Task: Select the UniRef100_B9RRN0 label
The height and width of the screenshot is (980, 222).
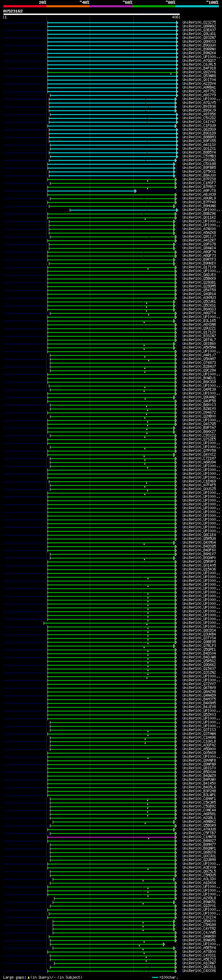Action: tap(199, 49)
